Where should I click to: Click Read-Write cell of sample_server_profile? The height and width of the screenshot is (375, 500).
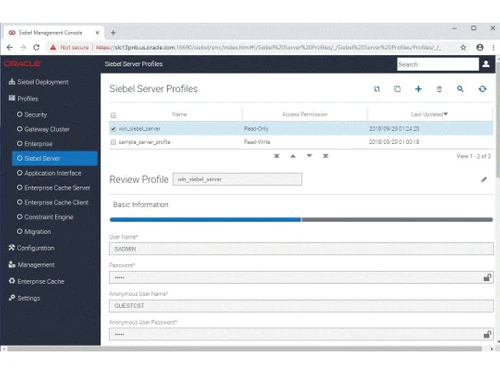pyautogui.click(x=257, y=142)
